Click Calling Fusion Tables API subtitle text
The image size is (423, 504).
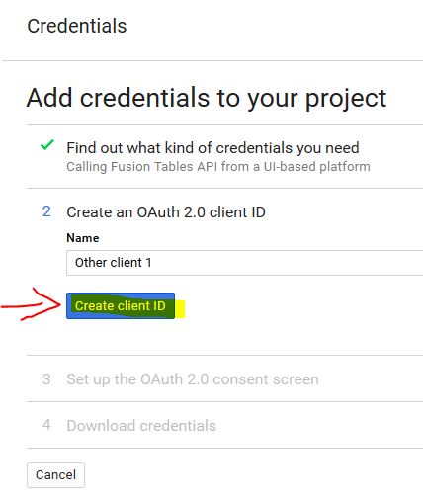tap(218, 167)
